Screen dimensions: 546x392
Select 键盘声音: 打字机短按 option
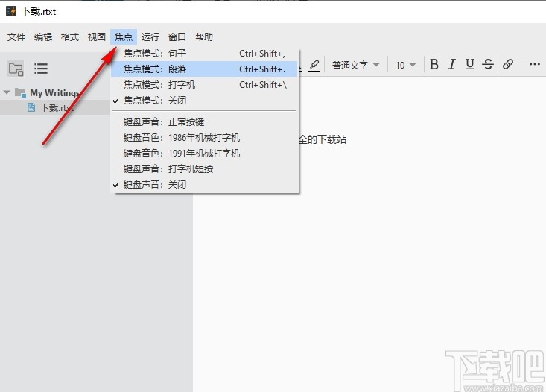pyautogui.click(x=205, y=169)
